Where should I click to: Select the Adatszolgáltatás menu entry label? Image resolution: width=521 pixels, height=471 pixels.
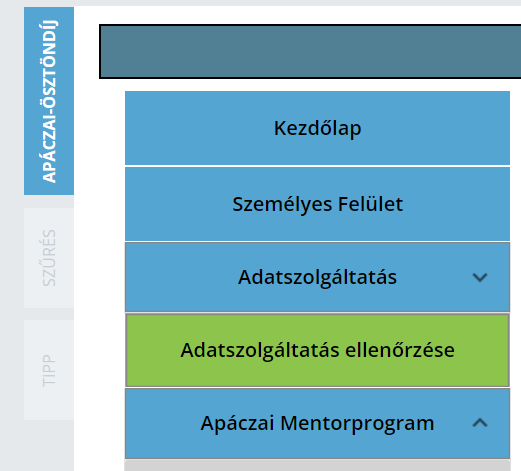pyautogui.click(x=317, y=277)
